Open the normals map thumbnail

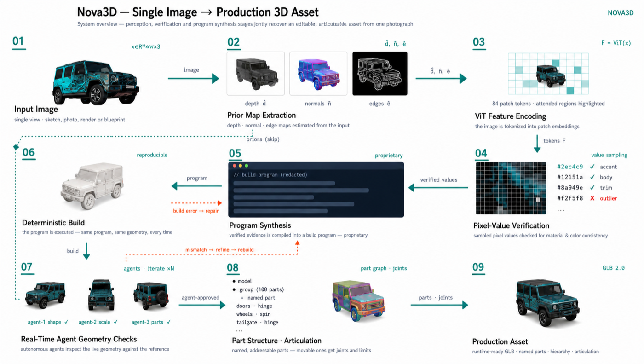click(x=318, y=74)
